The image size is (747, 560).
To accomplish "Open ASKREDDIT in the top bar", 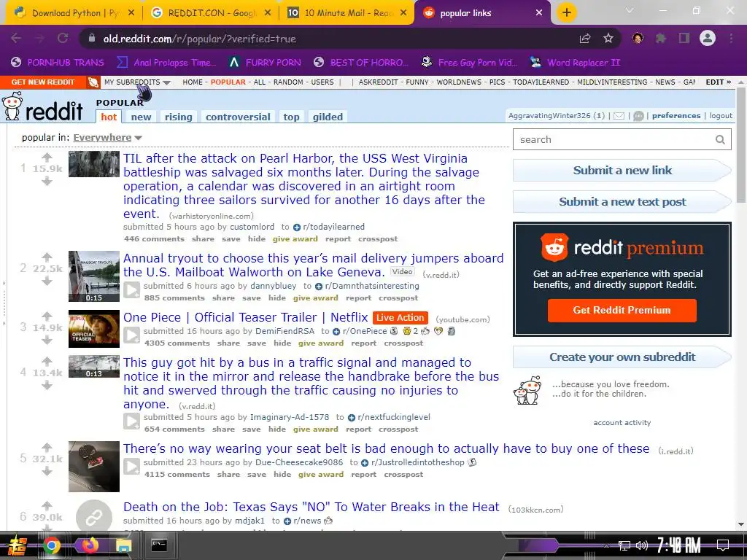I will coord(379,82).
